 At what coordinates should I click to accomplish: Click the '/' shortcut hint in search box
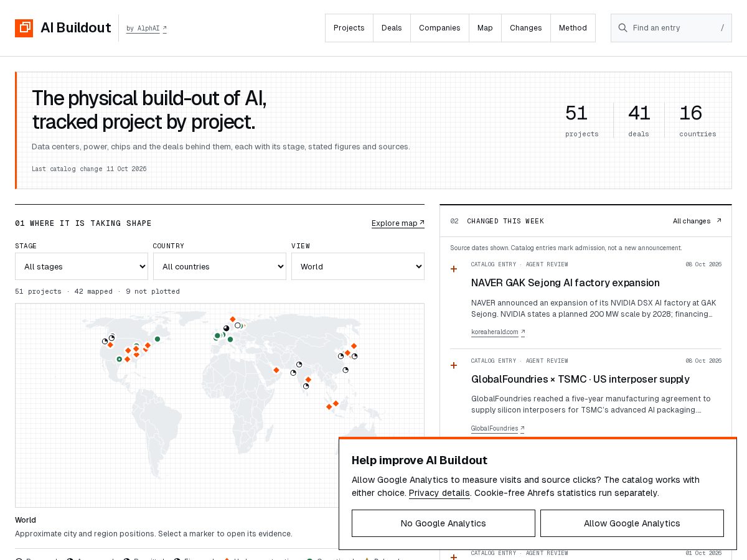722,28
